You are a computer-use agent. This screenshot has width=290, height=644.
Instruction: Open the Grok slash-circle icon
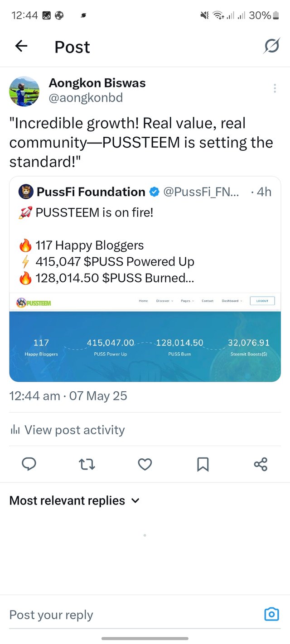coord(271,46)
